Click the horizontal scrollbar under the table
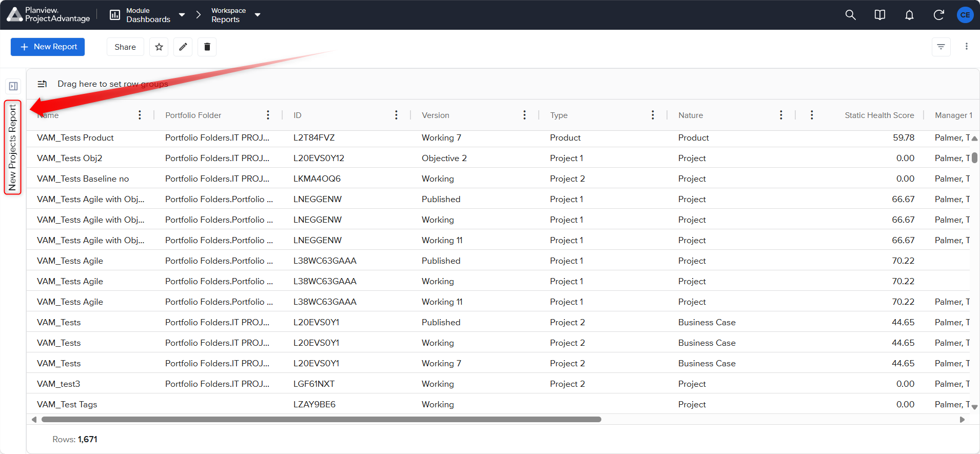Screen dimensions: 980x454 click(321, 419)
